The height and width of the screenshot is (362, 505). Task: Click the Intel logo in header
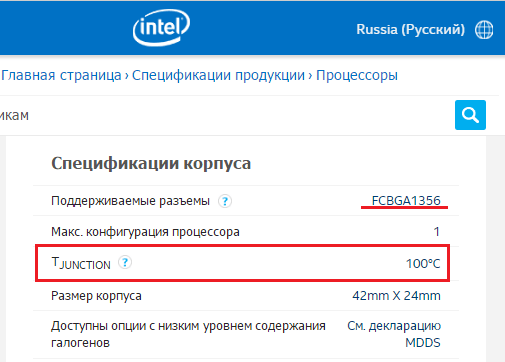[161, 27]
